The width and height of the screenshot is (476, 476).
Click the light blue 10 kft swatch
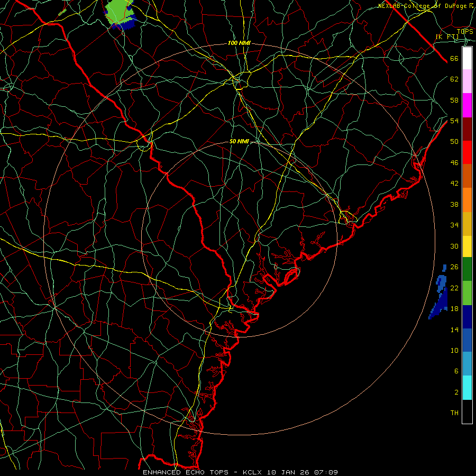click(x=467, y=364)
